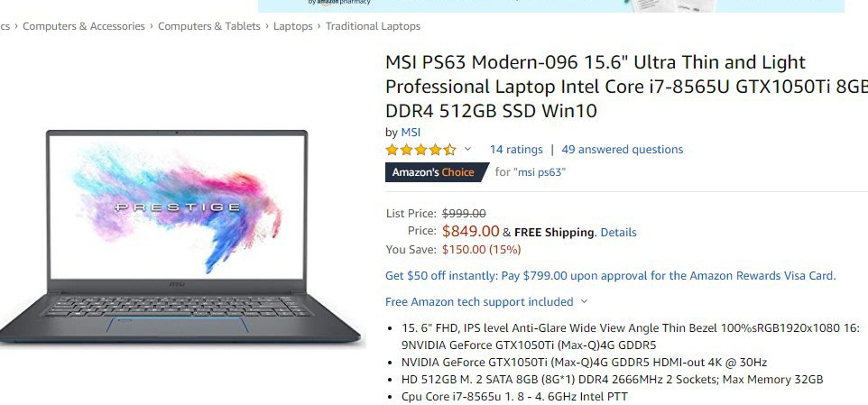The image size is (868, 405).
Task: Click the star rating icons
Action: [420, 150]
